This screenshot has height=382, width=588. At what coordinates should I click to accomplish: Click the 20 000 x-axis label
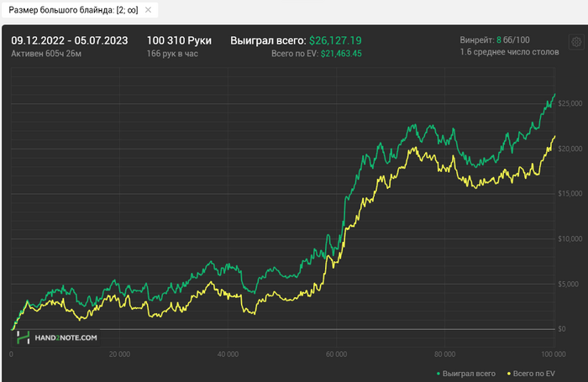tap(119, 354)
